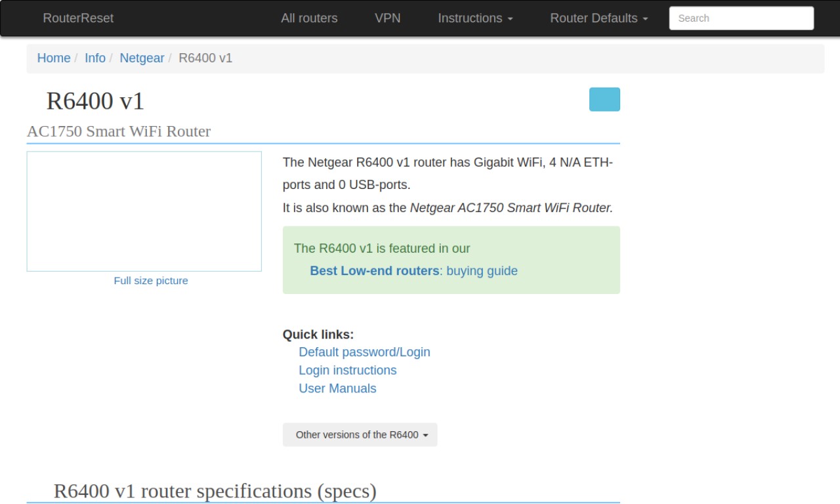The height and width of the screenshot is (504, 840).
Task: Expand the Instructions dropdown menu
Action: [475, 18]
